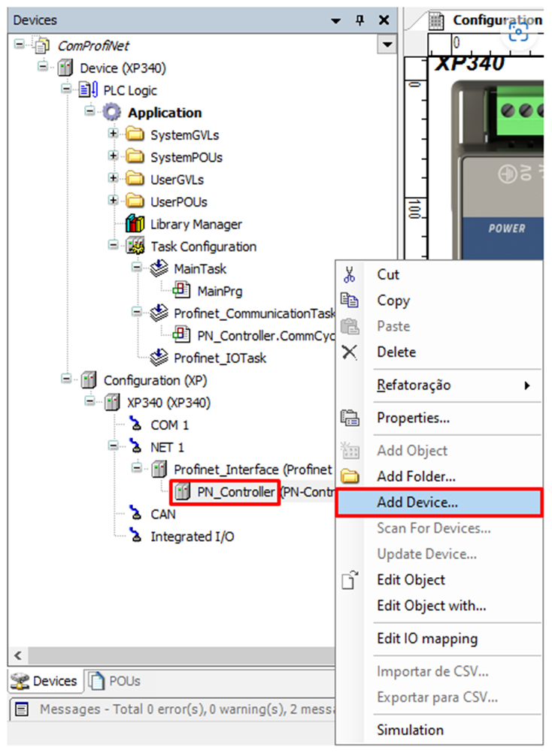Click the Cut scissors icon
The image size is (552, 756).
350,275
